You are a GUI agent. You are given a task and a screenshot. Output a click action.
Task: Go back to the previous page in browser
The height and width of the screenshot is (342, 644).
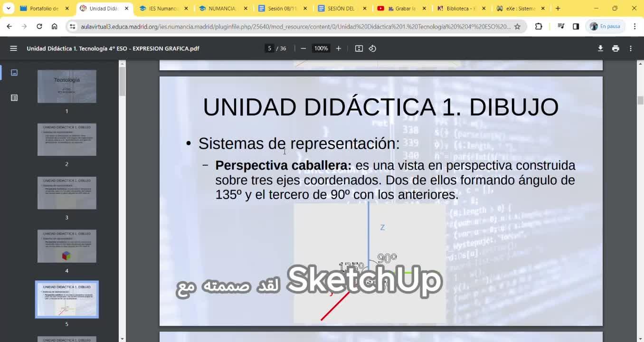pyautogui.click(x=9, y=27)
